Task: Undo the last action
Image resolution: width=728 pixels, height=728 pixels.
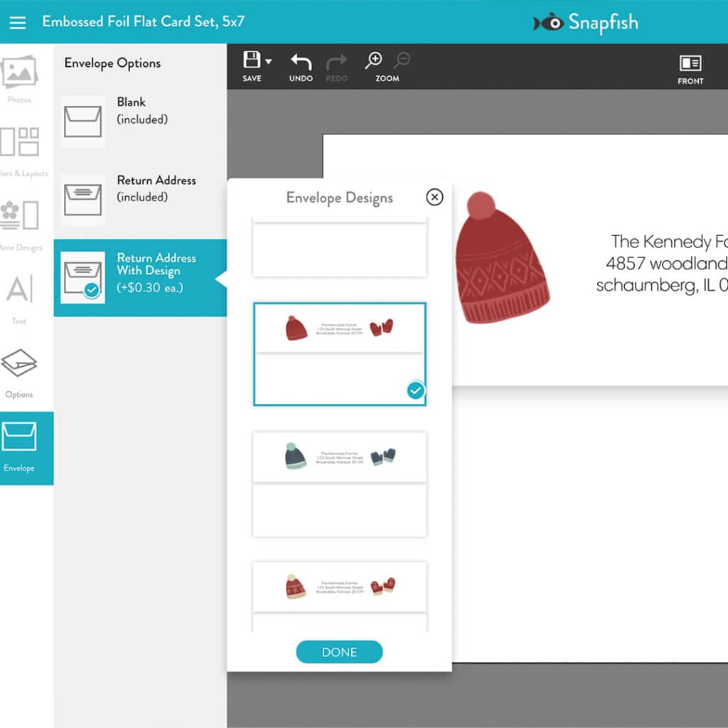Action: click(301, 67)
